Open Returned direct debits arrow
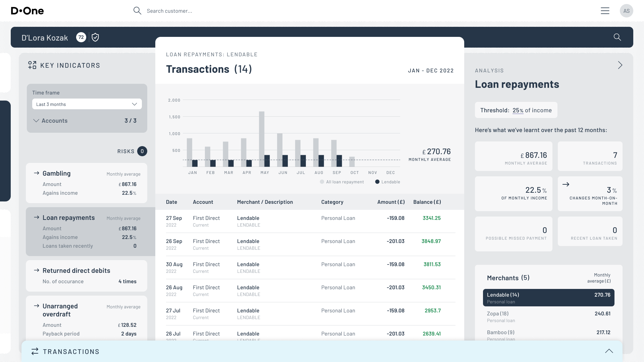 [x=37, y=270]
